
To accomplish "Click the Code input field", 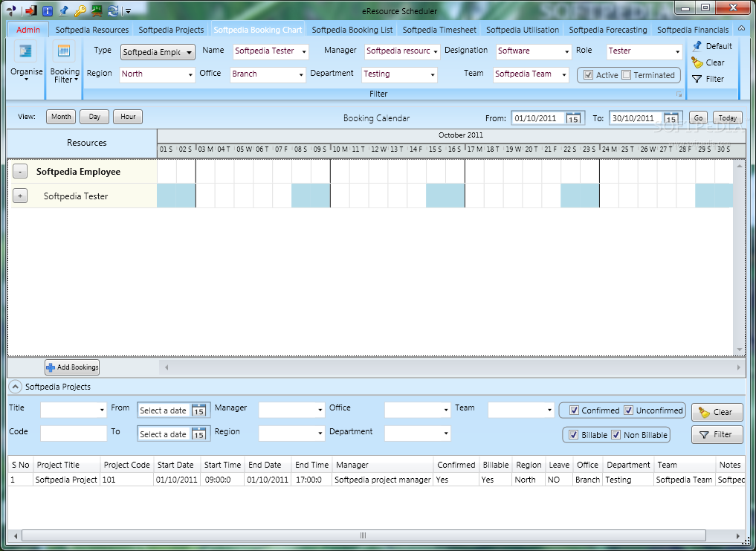I will pos(74,434).
